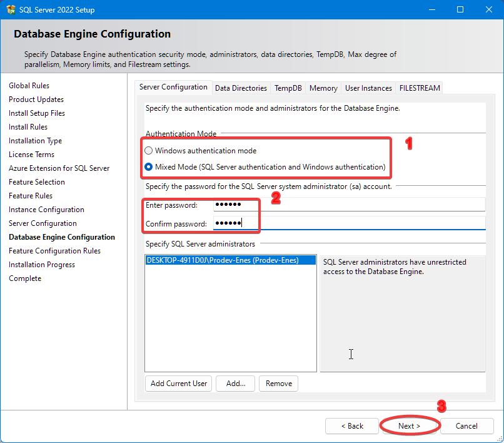Open the User Instances tab
Image resolution: width=504 pixels, height=443 pixels.
pos(368,88)
